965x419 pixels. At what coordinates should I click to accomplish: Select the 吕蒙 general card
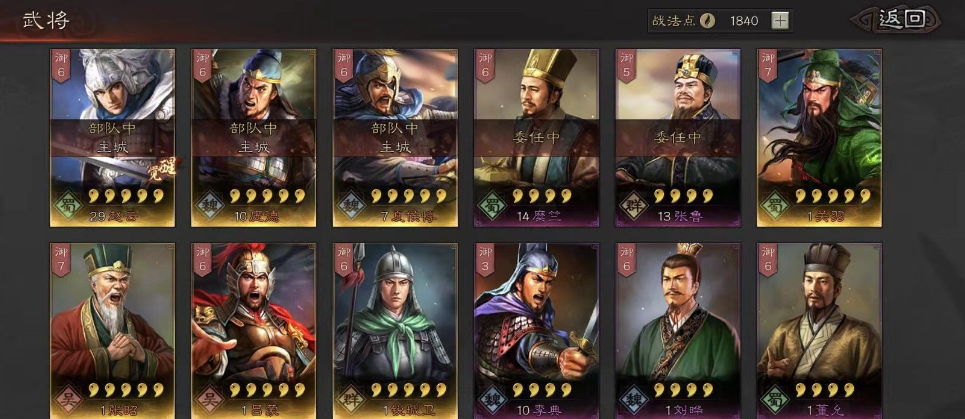[254, 331]
